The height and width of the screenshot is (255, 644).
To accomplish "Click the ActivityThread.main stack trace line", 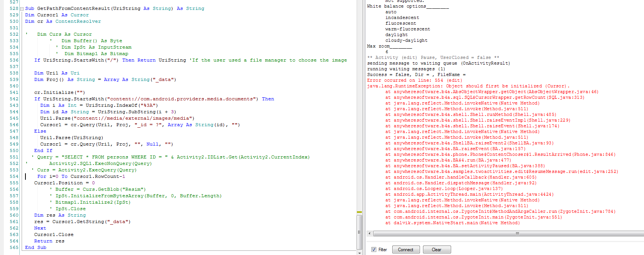I will coord(469,195).
